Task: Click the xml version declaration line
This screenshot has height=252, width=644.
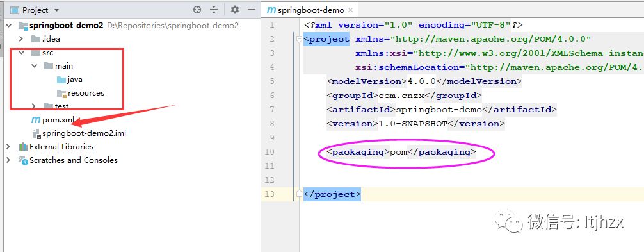Action: [x=413, y=25]
